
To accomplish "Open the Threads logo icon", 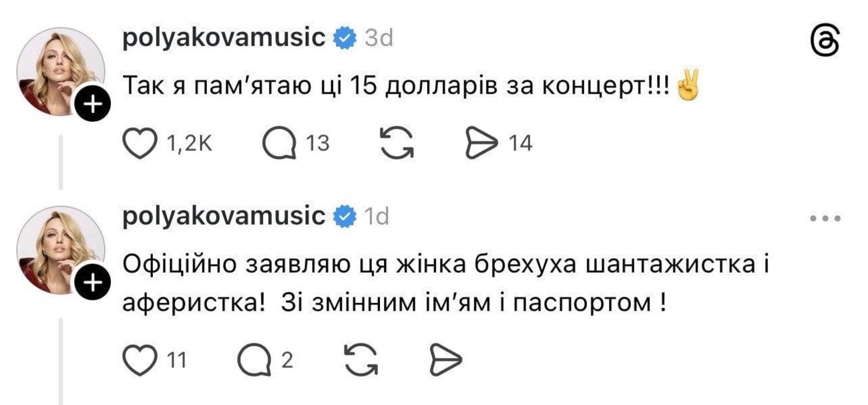I will click(825, 42).
